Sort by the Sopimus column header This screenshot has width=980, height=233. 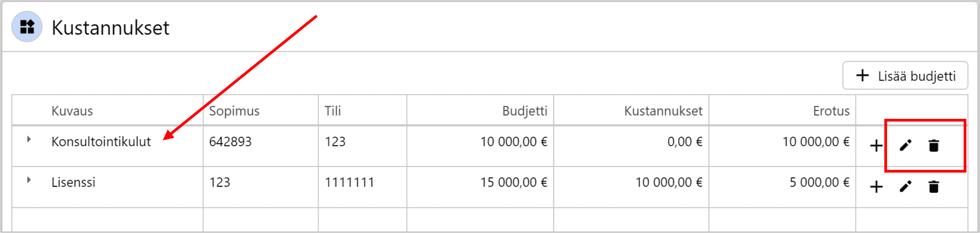pyautogui.click(x=234, y=111)
